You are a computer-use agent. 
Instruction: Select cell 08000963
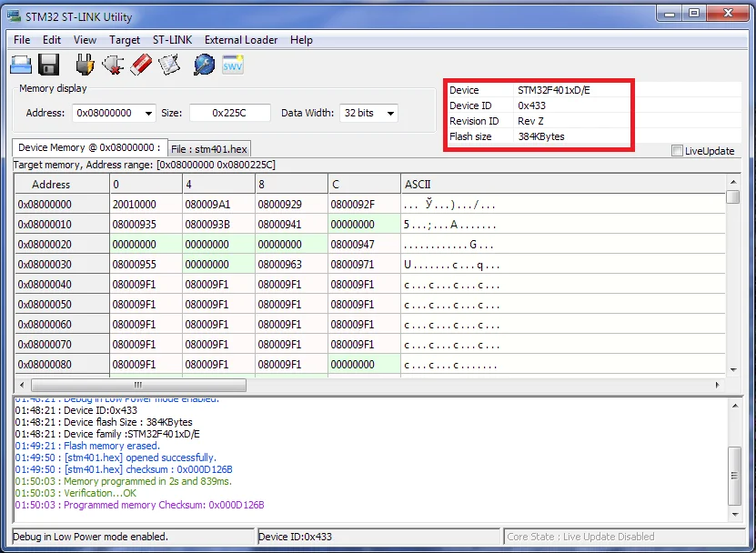(291, 265)
